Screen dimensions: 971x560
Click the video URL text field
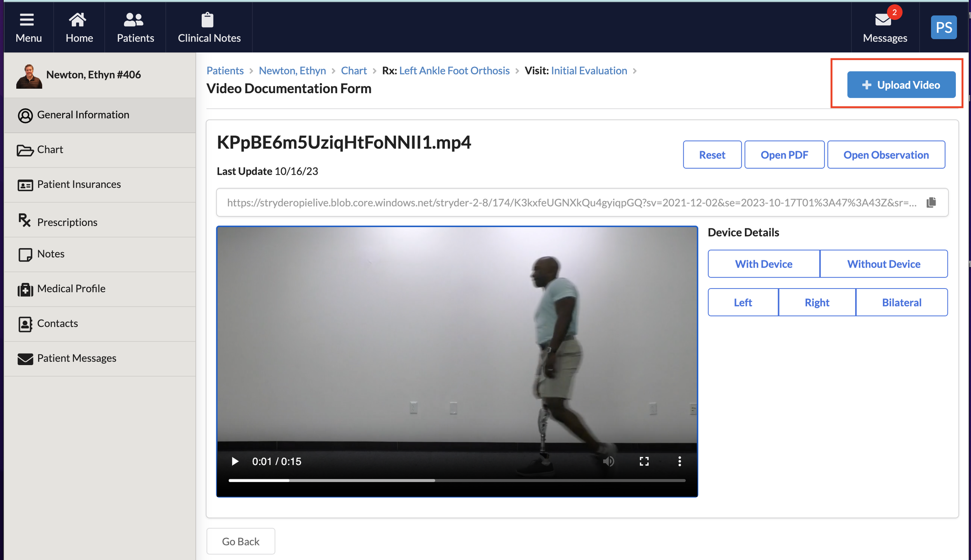[x=571, y=202]
